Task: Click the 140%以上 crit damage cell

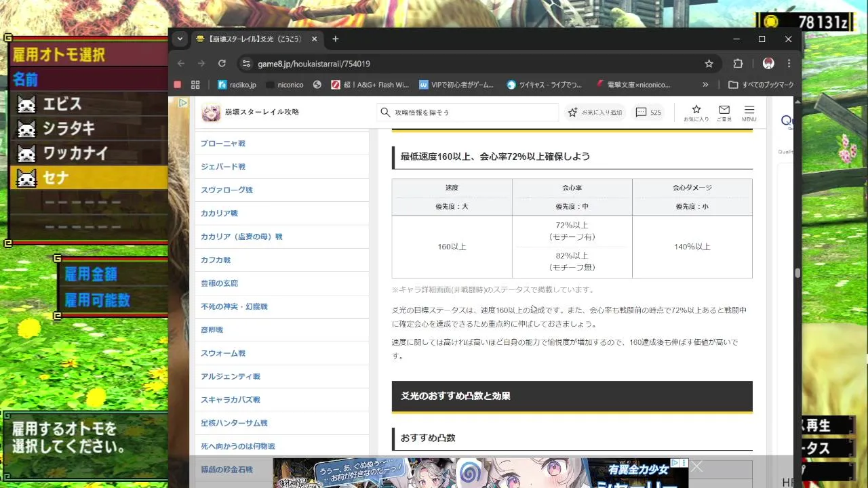Action: click(692, 247)
